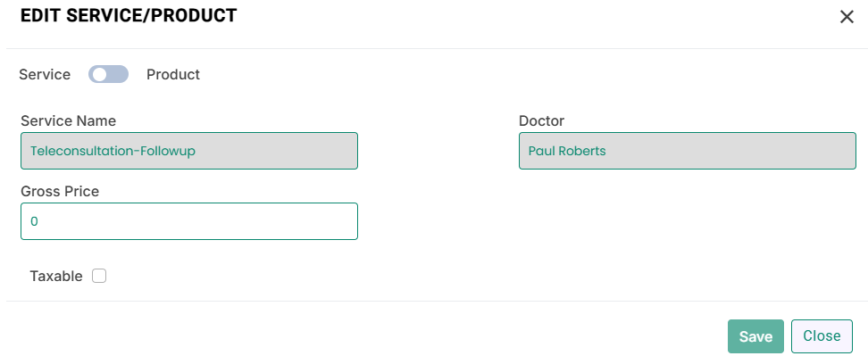This screenshot has width=868, height=356.
Task: Click the Close button in footer
Action: (822, 336)
